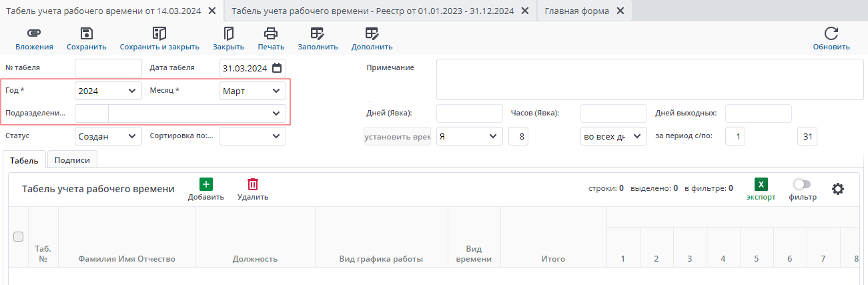The width and height of the screenshot is (868, 285).
Task: Click the Сохранить floppy disk icon
Action: pyautogui.click(x=86, y=33)
